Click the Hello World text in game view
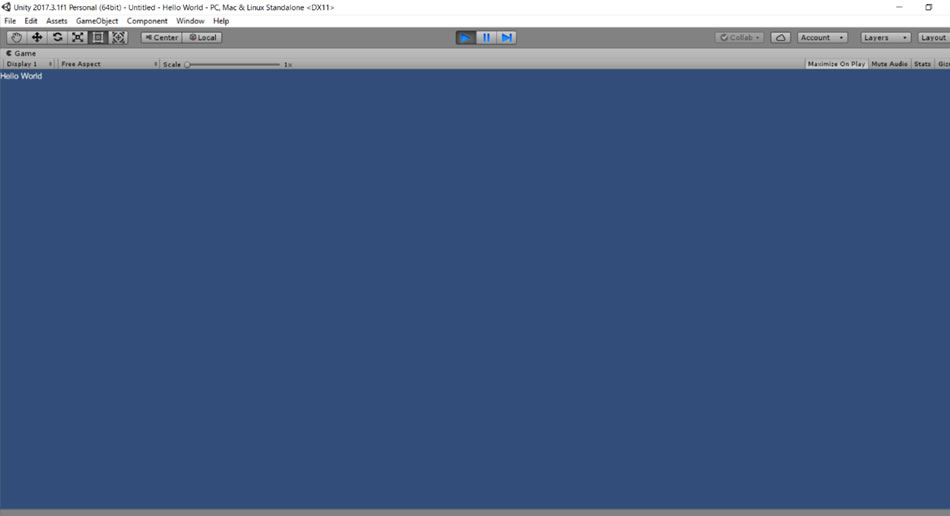 pyautogui.click(x=21, y=76)
